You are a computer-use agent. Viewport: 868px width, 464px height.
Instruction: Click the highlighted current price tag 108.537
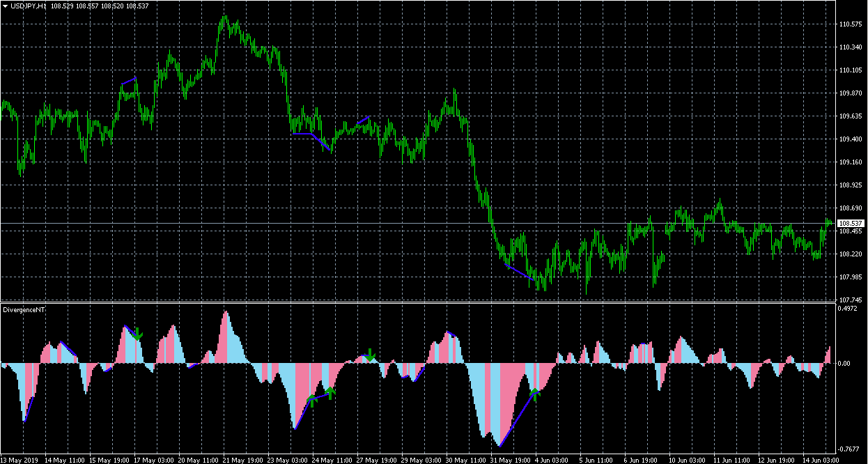click(x=851, y=223)
